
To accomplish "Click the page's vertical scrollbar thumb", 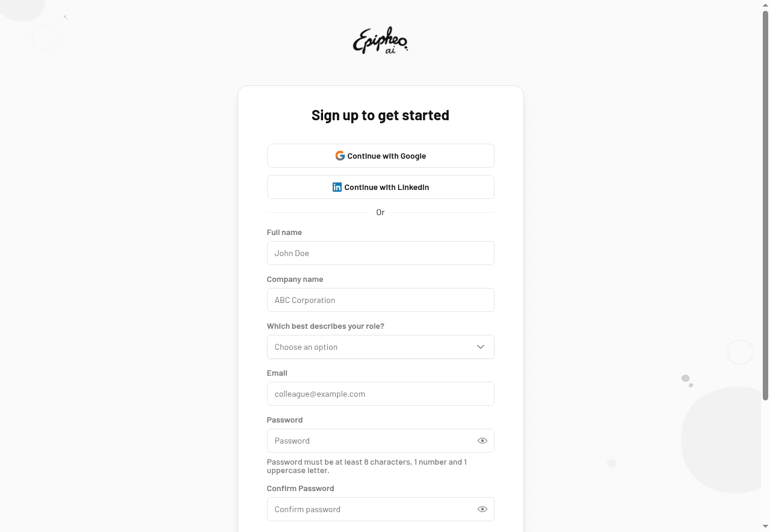I will [x=765, y=204].
